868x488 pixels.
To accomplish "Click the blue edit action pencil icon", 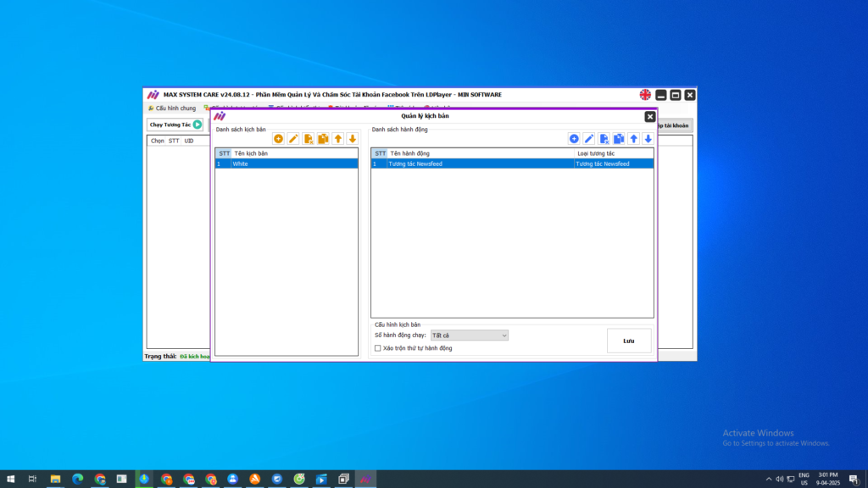I will point(589,138).
